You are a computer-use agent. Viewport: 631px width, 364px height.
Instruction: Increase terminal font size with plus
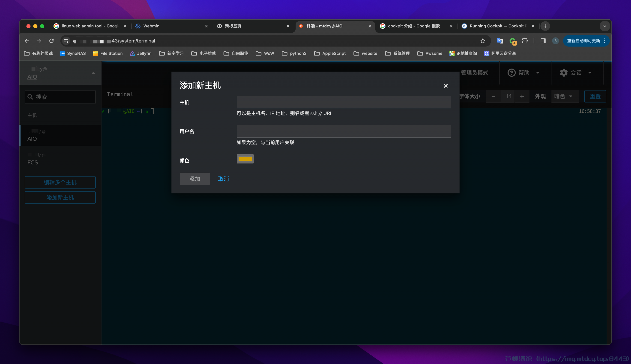(x=522, y=96)
